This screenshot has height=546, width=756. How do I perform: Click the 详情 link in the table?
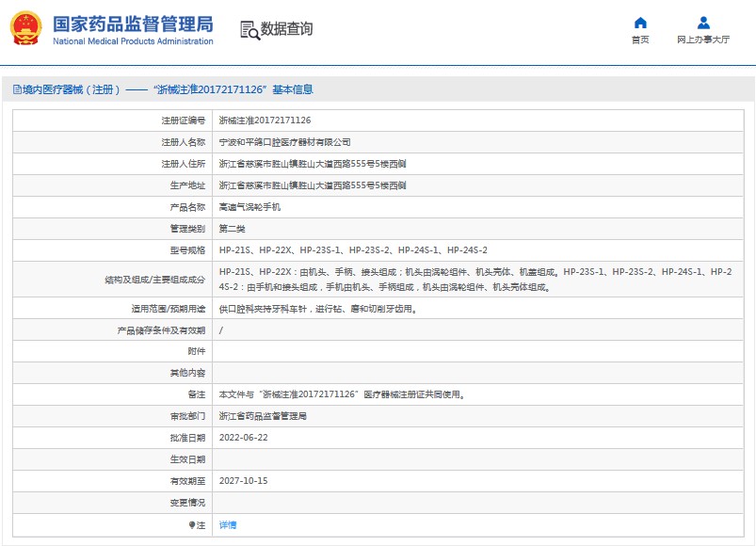[x=228, y=524]
